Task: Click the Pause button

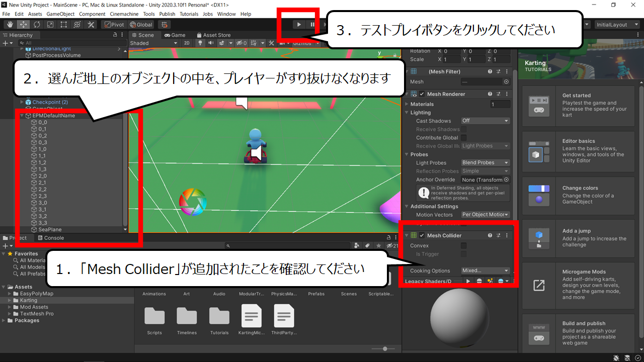Action: (x=312, y=24)
